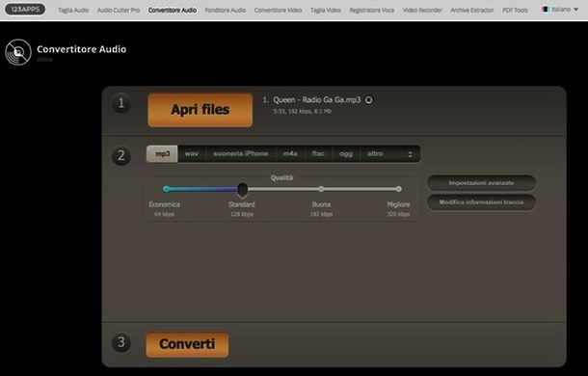Click the 128 kbps bitrate text

click(x=242, y=214)
